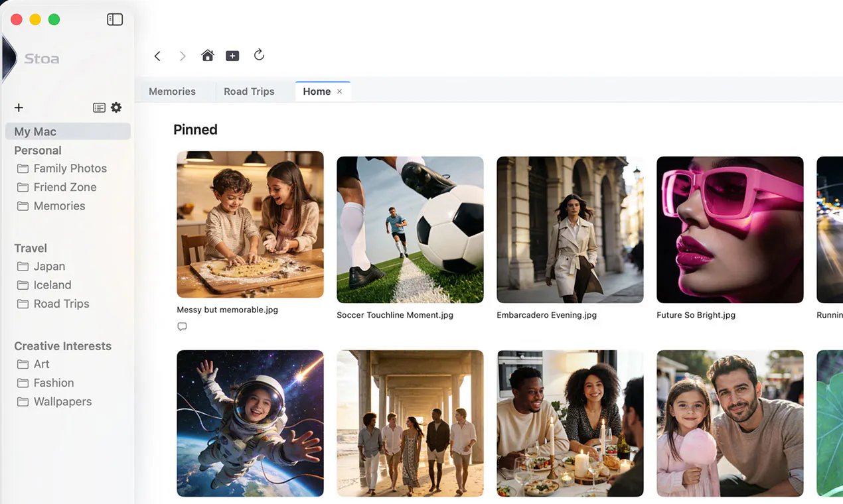Open the Iceland folder
Viewport: 843px width, 504px height.
(x=44, y=284)
